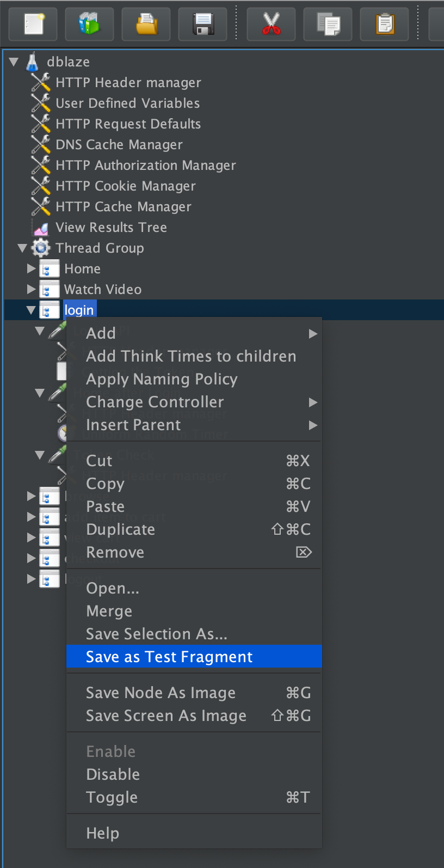
Task: Expand the Watch Video controller node
Action: click(x=32, y=290)
